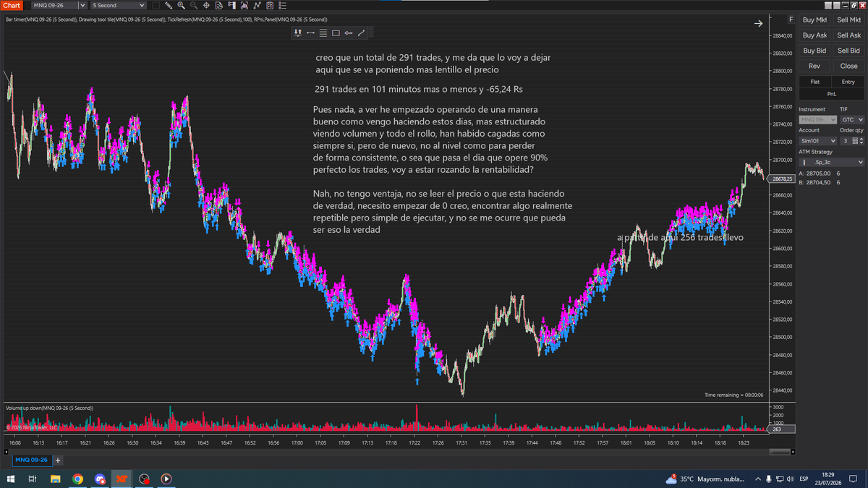Select the rectangle drawing tool

click(336, 33)
